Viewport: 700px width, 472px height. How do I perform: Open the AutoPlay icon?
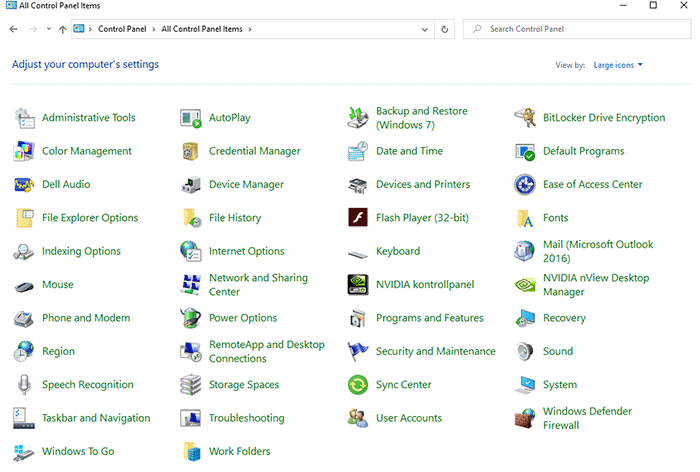pos(191,118)
